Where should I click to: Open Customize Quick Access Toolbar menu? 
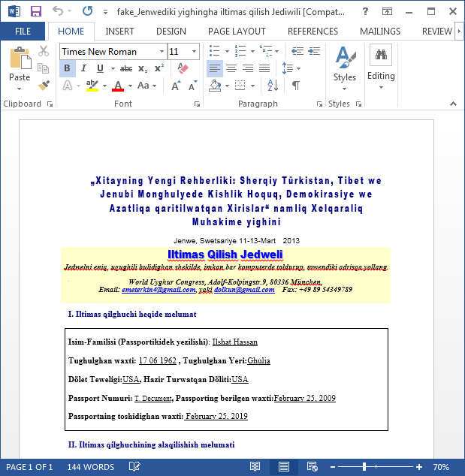point(105,12)
